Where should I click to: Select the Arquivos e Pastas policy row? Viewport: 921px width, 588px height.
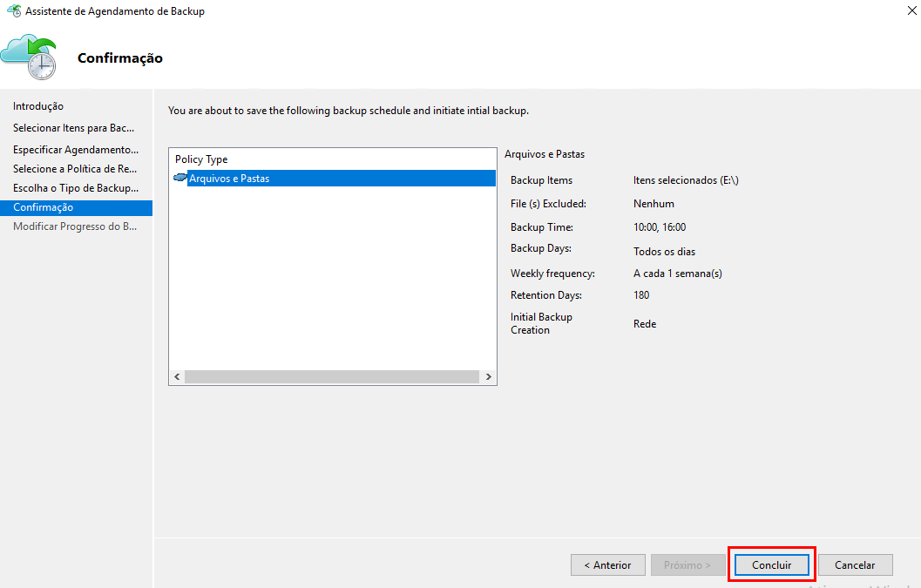click(342, 178)
